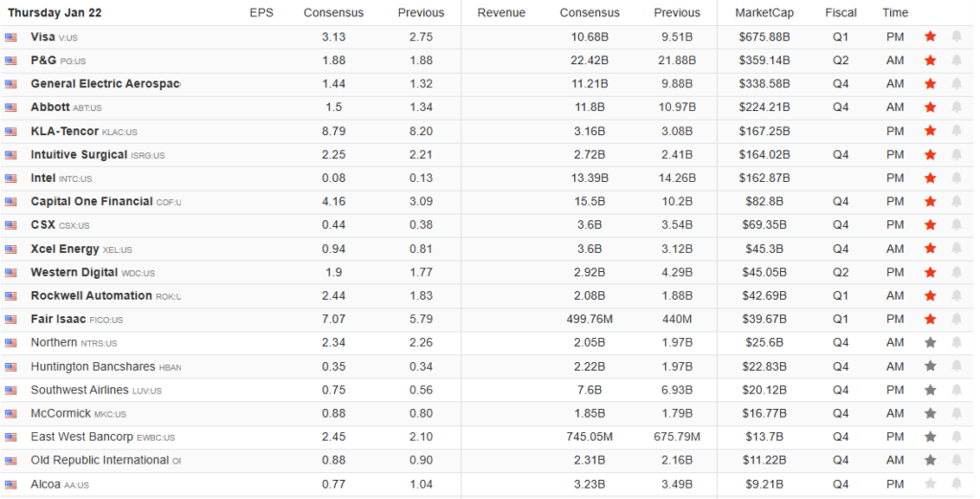Click the MarketCap column header
This screenshot has width=980, height=499.
pyautogui.click(x=763, y=12)
